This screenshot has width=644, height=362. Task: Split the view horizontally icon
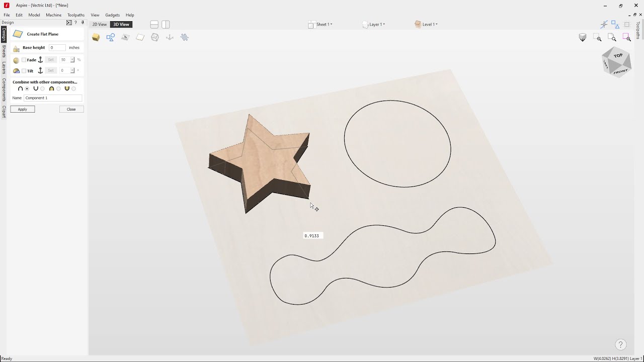154,24
